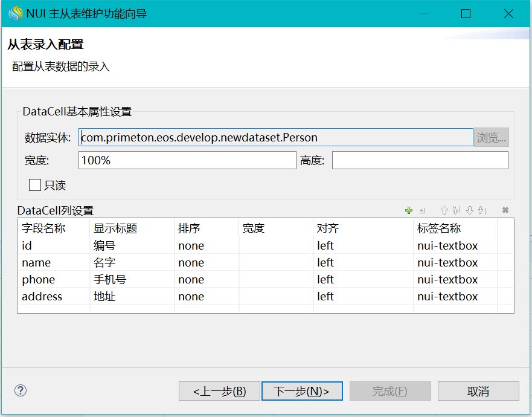Click into the 宽度 input field
The image size is (532, 417).
[187, 160]
